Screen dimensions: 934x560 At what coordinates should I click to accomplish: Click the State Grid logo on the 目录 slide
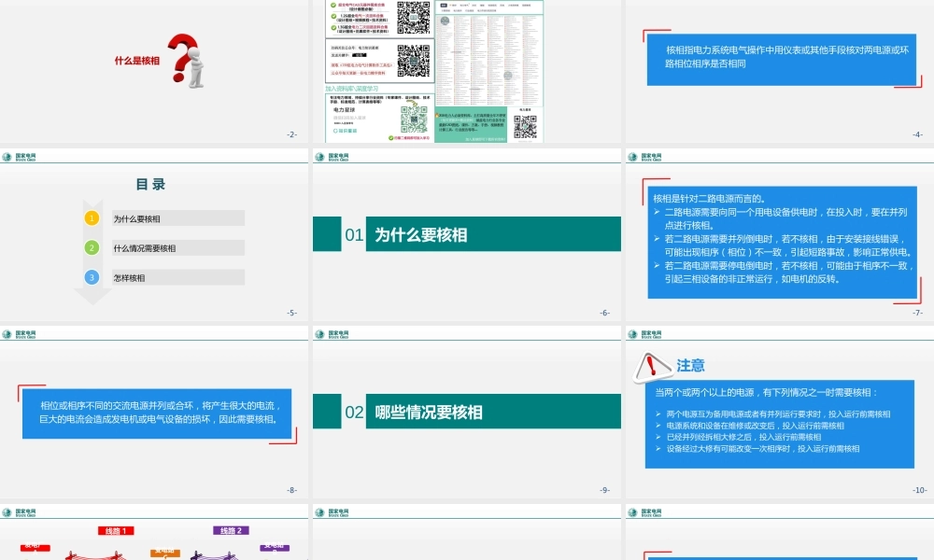[11, 156]
